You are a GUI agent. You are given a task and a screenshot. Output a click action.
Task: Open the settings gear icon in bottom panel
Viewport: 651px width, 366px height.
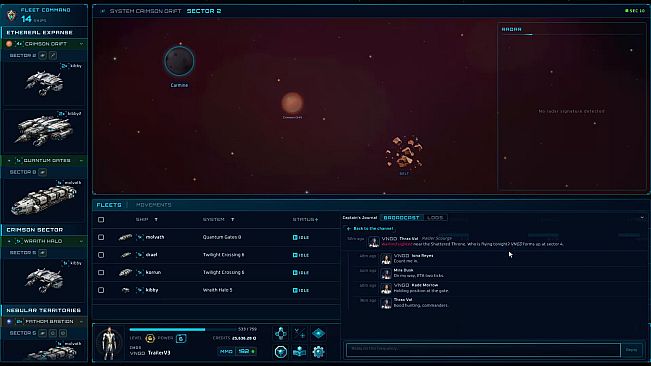coord(318,352)
